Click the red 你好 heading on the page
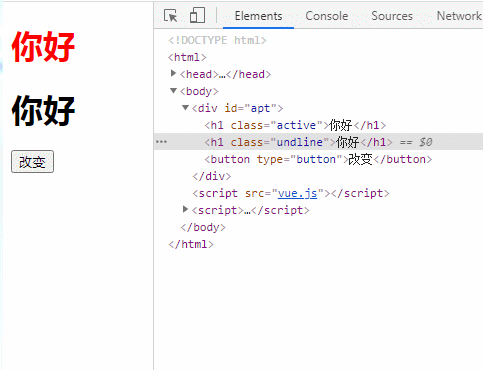Viewport: 483px width, 370px height. [43, 47]
